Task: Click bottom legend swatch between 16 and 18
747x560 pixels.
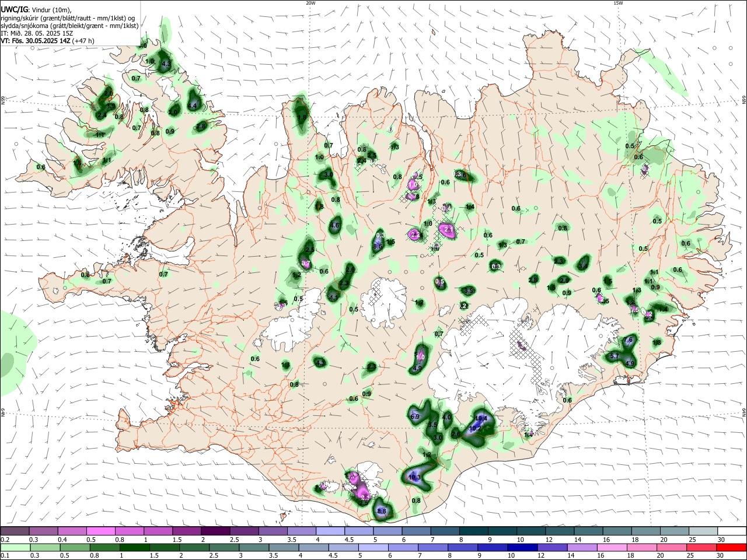Action: tap(611, 548)
